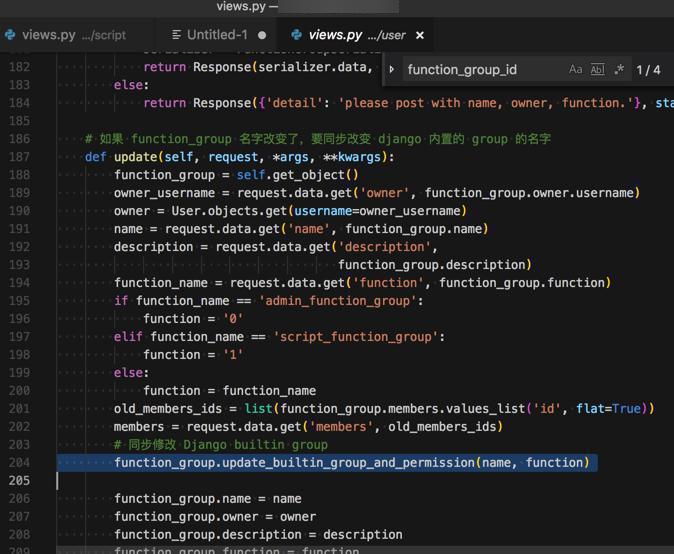The height and width of the screenshot is (554, 674).
Task: Open the Untitled-1 tab
Action: click(x=217, y=35)
